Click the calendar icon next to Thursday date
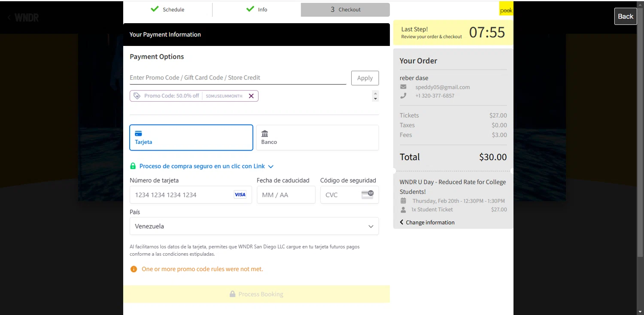 click(403, 201)
